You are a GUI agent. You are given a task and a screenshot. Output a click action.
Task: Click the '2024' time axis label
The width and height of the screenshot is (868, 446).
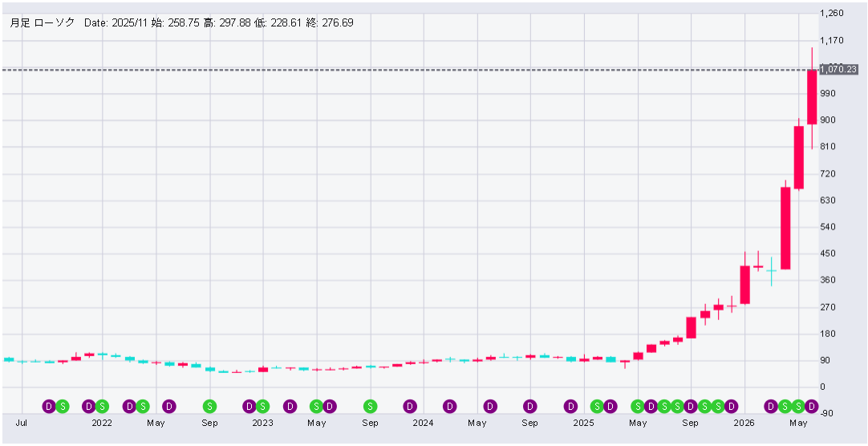click(x=424, y=424)
